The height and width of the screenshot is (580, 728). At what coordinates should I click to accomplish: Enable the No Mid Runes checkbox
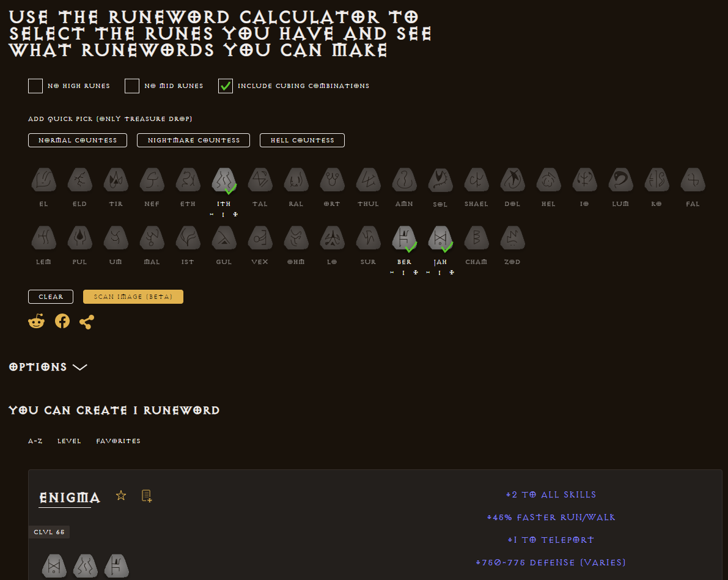point(132,86)
